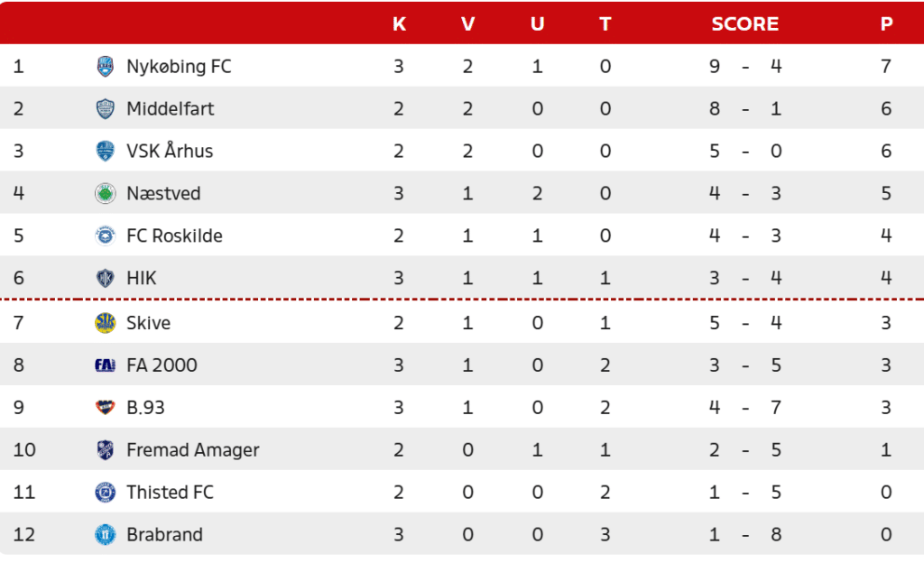924x563 pixels.
Task: Click the SCORE column header
Action: 744,23
